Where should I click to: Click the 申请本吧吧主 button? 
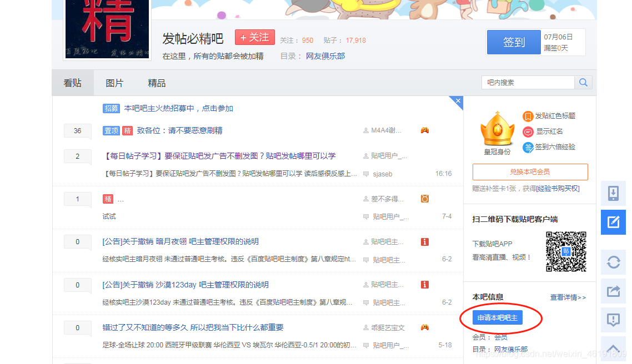[x=498, y=318]
